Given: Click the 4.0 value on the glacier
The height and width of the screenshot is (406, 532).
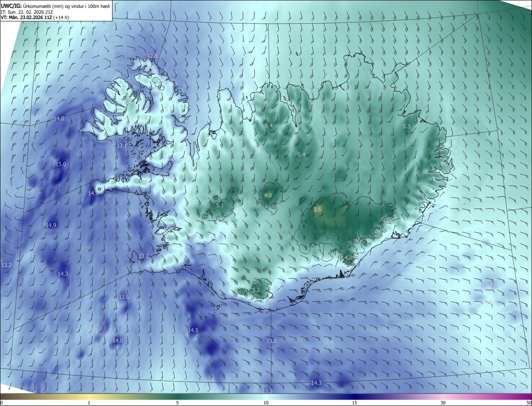Looking at the screenshot, I should (268, 195).
